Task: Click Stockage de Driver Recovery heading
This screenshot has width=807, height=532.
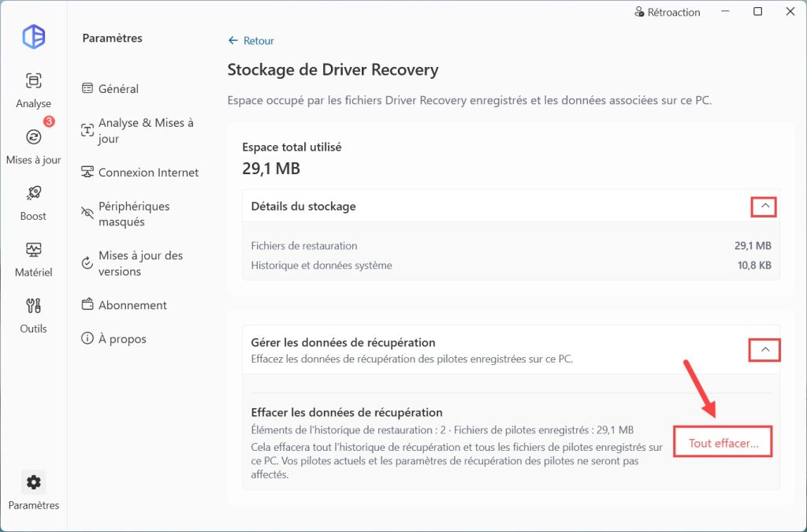Action: point(333,69)
